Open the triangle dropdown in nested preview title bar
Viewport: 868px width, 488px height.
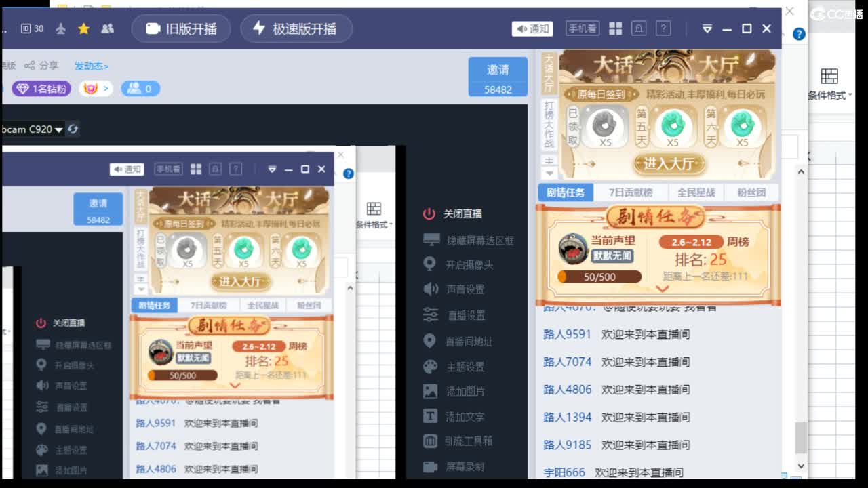pos(272,169)
